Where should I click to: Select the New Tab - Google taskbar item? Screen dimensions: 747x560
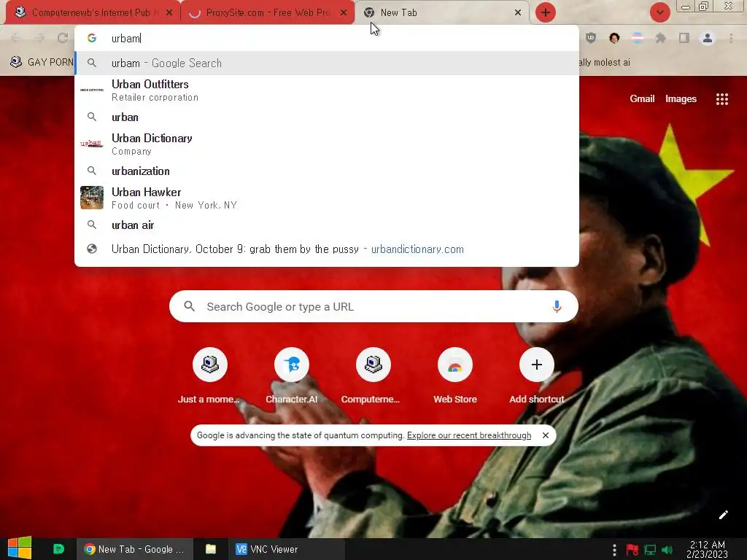tap(135, 549)
